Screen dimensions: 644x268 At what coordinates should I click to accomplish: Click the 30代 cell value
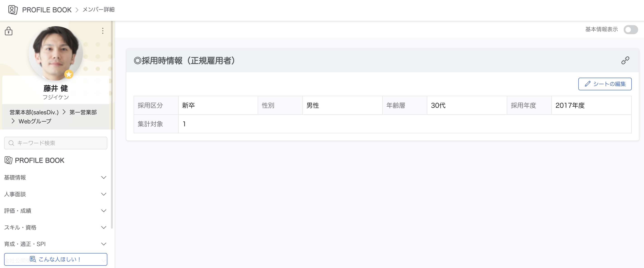pos(438,105)
